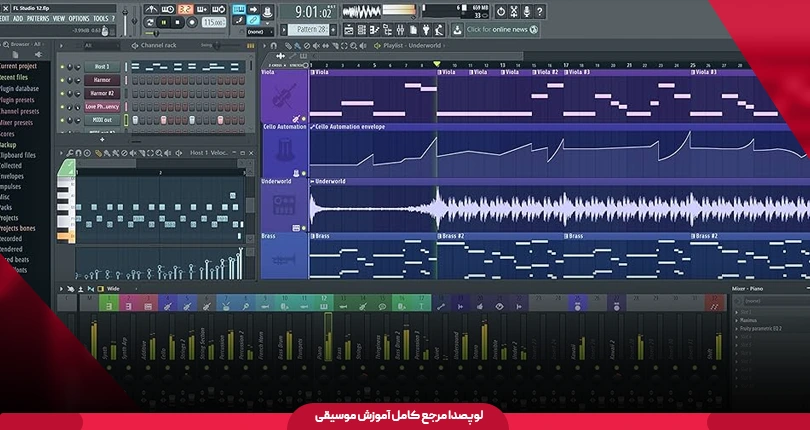Image resolution: width=810 pixels, height=430 pixels.
Task: Open the (none) snap selector dropdown
Action: pyautogui.click(x=262, y=32)
